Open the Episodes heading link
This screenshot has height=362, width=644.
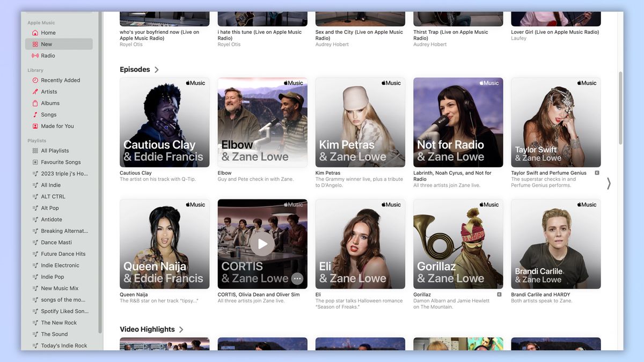pos(135,70)
